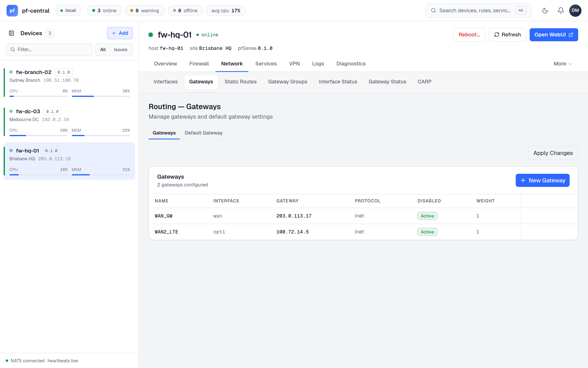Expand the More tabs dropdown
The width and height of the screenshot is (588, 368).
point(563,64)
